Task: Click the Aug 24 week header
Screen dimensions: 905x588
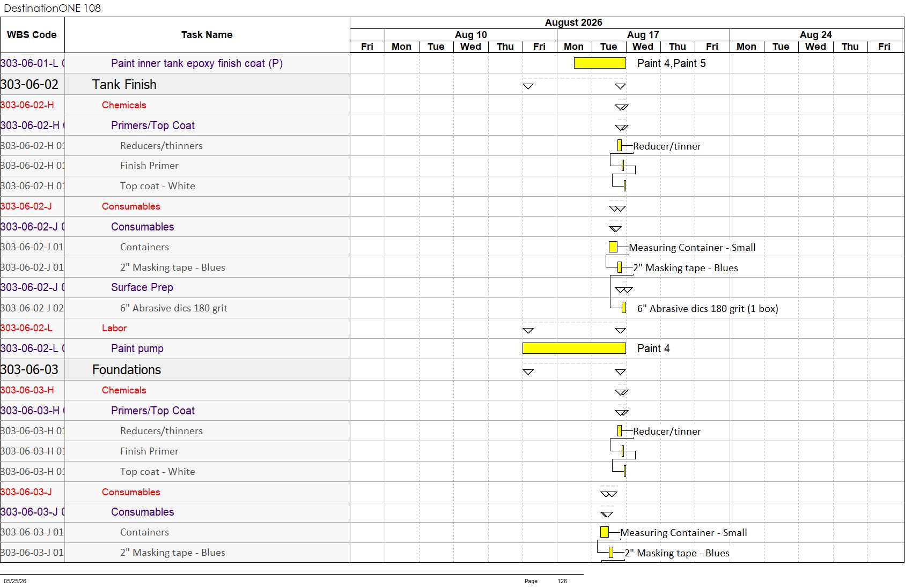Action: coord(816,34)
